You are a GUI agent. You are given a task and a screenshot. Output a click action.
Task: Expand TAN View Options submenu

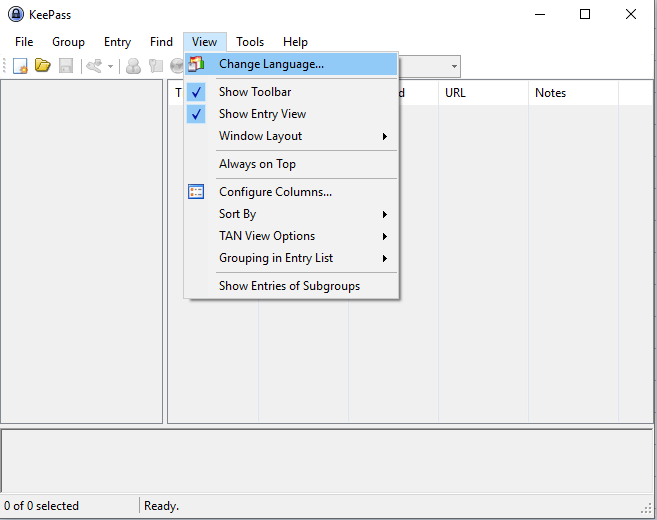(x=291, y=236)
